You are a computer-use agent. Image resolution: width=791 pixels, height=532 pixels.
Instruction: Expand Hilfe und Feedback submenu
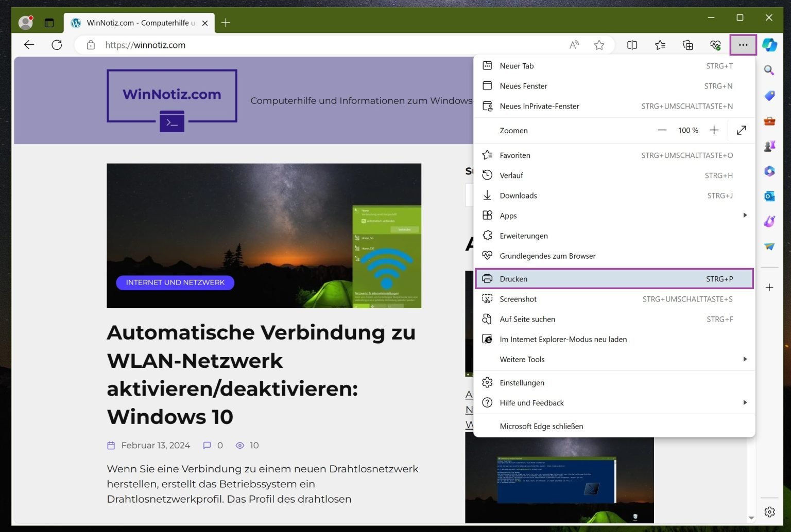(x=745, y=403)
